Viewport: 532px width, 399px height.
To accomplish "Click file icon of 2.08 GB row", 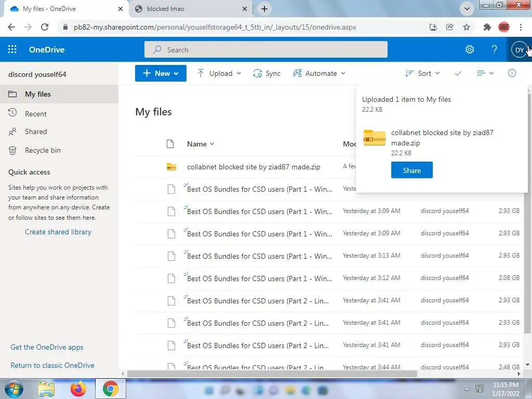I will 171,278.
